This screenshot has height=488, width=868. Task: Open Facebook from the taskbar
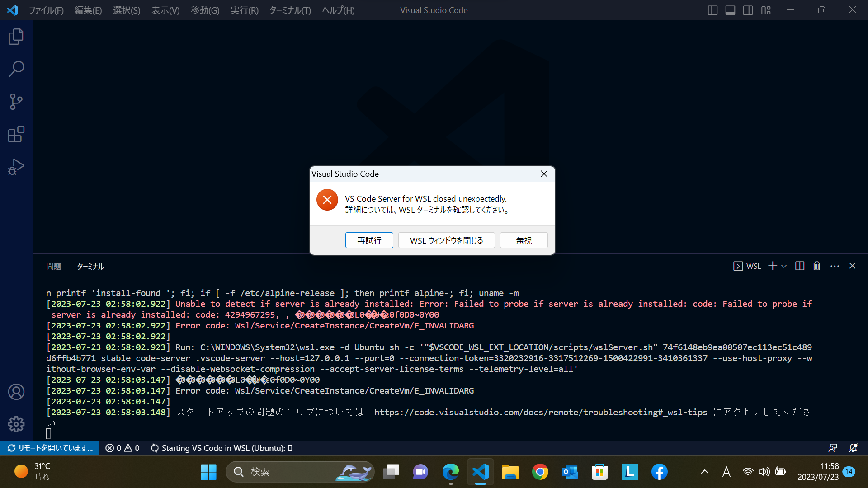tap(659, 472)
